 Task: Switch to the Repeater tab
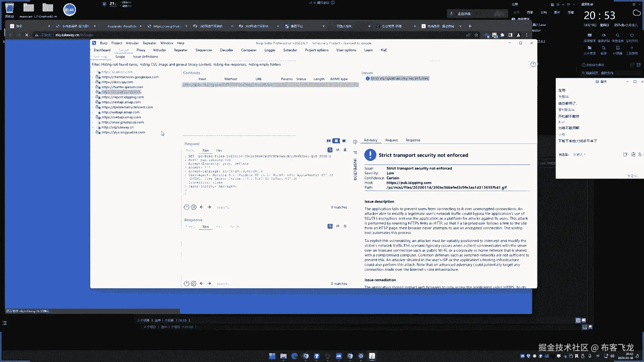[180, 50]
